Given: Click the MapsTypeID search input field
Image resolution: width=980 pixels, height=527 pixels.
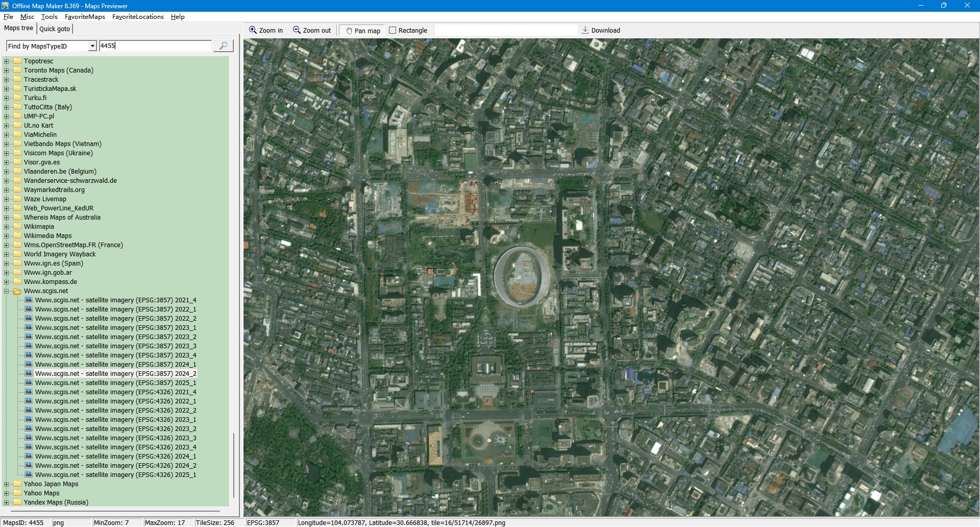Looking at the screenshot, I should click(x=155, y=46).
